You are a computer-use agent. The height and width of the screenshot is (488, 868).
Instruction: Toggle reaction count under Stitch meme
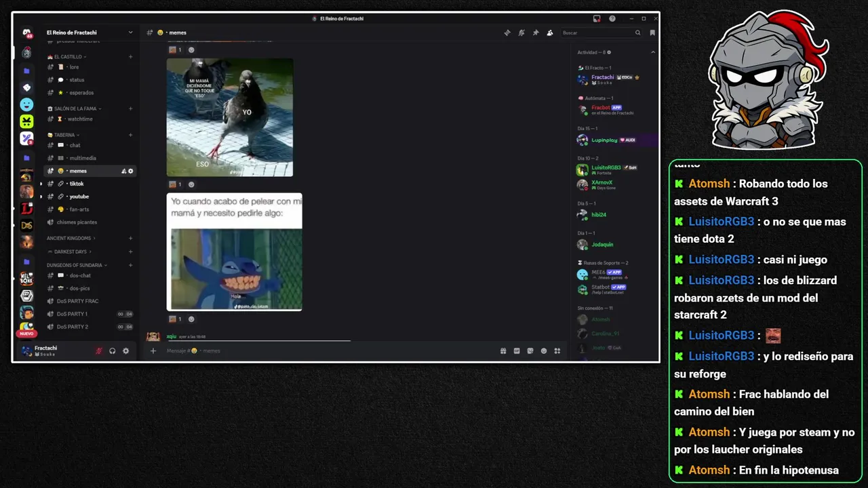(176, 319)
